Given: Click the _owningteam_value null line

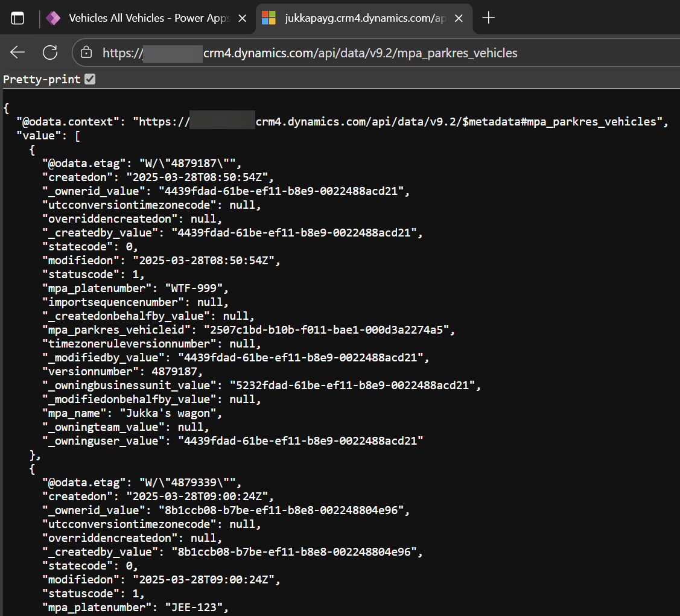Looking at the screenshot, I should click(126, 427).
